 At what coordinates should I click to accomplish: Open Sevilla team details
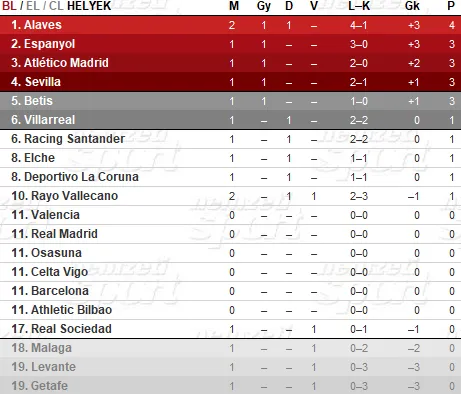pyautogui.click(x=230, y=82)
